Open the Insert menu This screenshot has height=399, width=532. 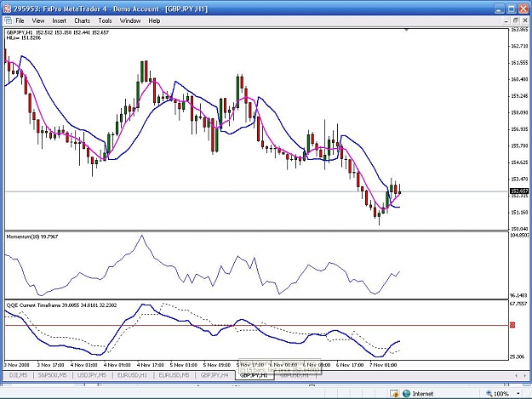pos(59,20)
